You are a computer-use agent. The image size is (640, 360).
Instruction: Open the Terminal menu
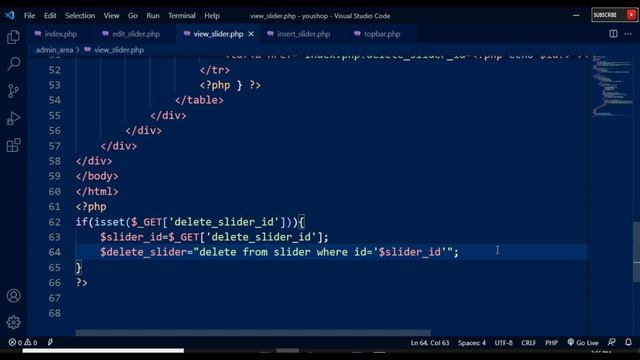(x=182, y=16)
